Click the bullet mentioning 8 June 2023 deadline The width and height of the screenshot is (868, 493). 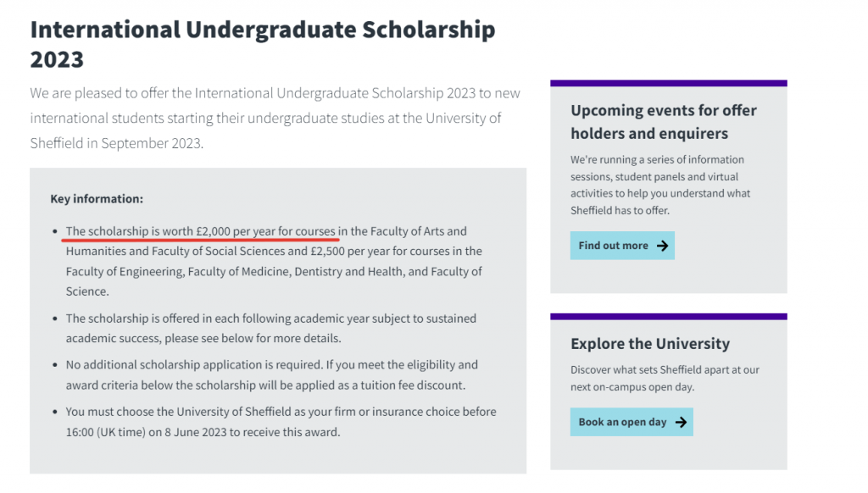[x=280, y=422]
